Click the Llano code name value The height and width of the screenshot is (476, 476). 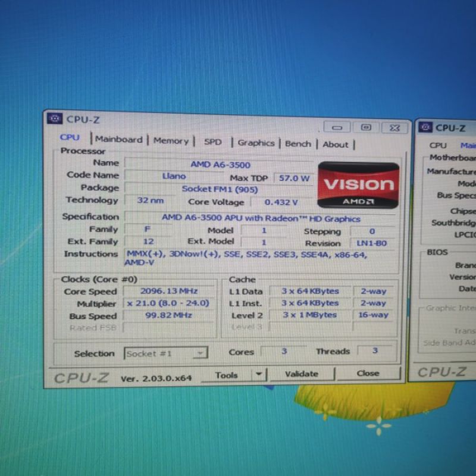(174, 176)
